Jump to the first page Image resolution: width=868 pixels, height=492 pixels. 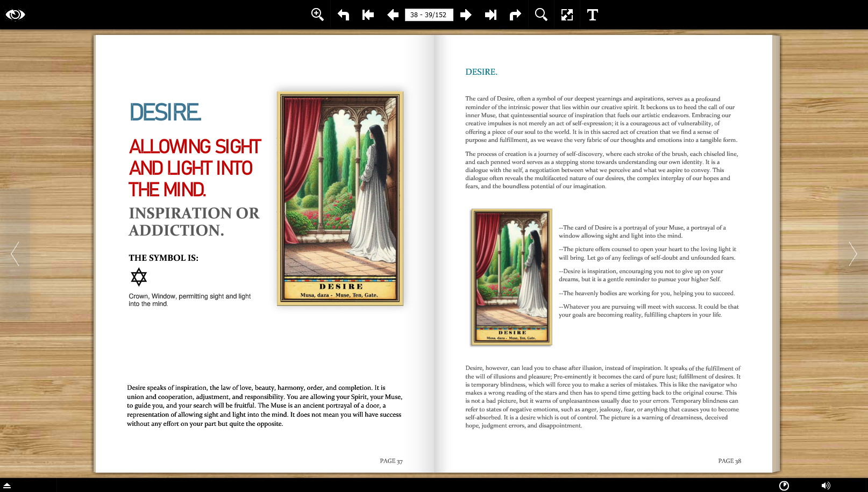368,15
